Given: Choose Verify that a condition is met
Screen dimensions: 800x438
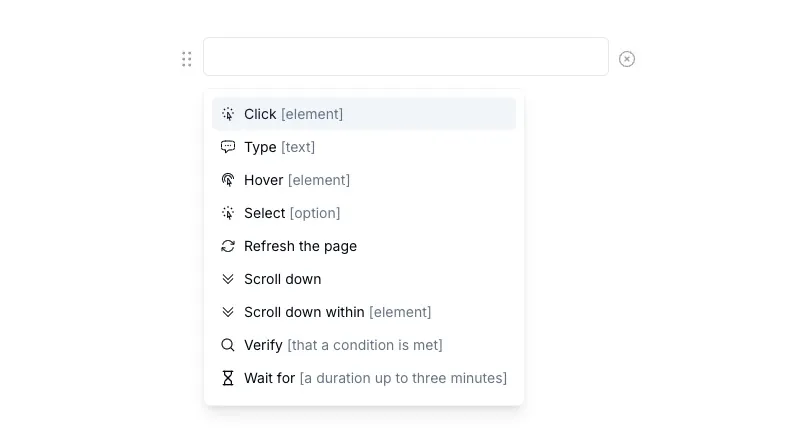Looking at the screenshot, I should 343,345.
